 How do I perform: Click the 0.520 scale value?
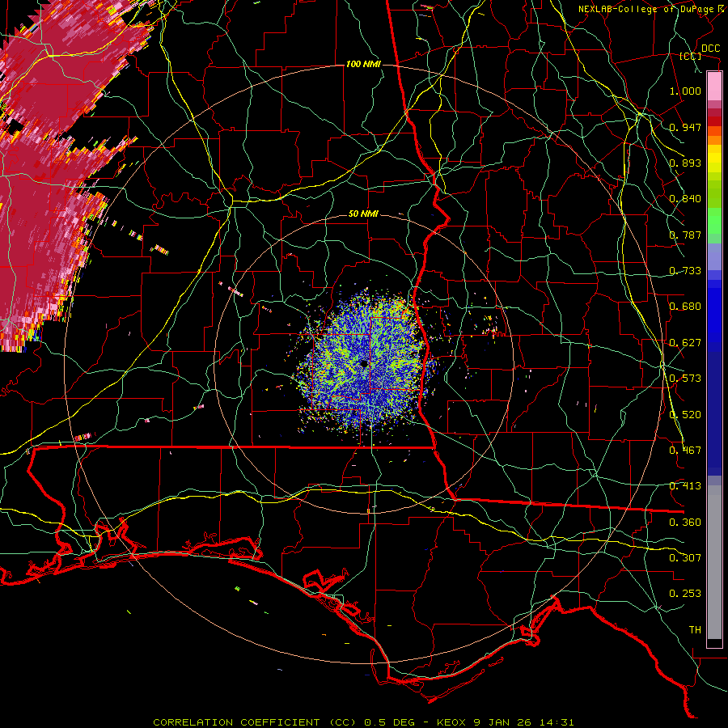(685, 415)
